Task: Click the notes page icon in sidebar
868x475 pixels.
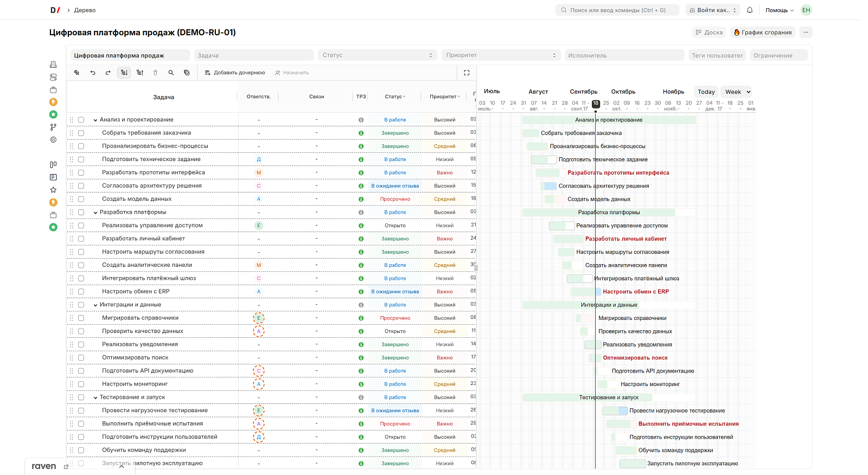Action: pos(53,177)
